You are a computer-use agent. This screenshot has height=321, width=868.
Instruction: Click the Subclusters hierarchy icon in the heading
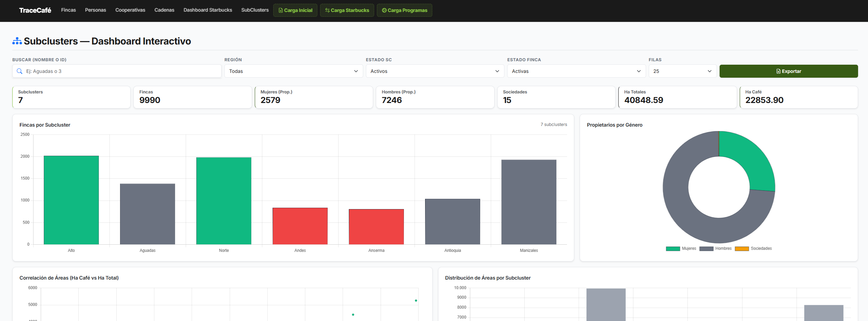pyautogui.click(x=17, y=41)
